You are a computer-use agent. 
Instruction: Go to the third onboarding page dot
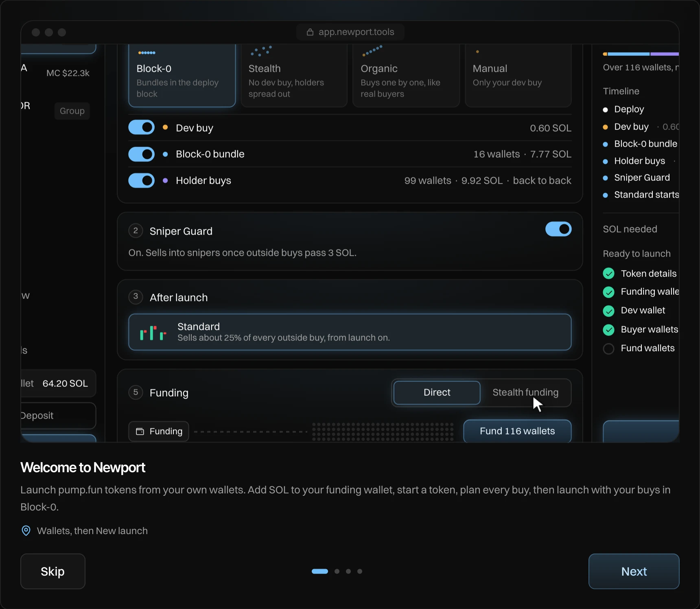tap(348, 571)
